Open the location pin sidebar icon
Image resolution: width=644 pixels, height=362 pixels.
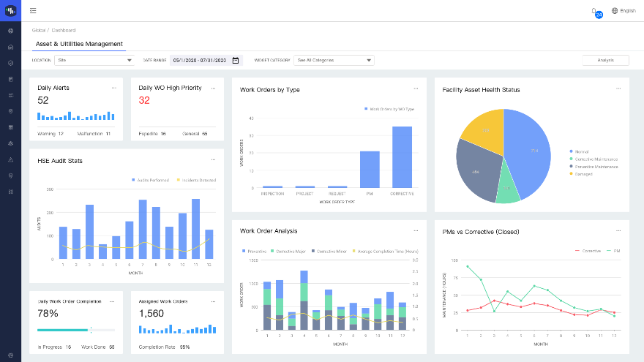click(x=11, y=176)
